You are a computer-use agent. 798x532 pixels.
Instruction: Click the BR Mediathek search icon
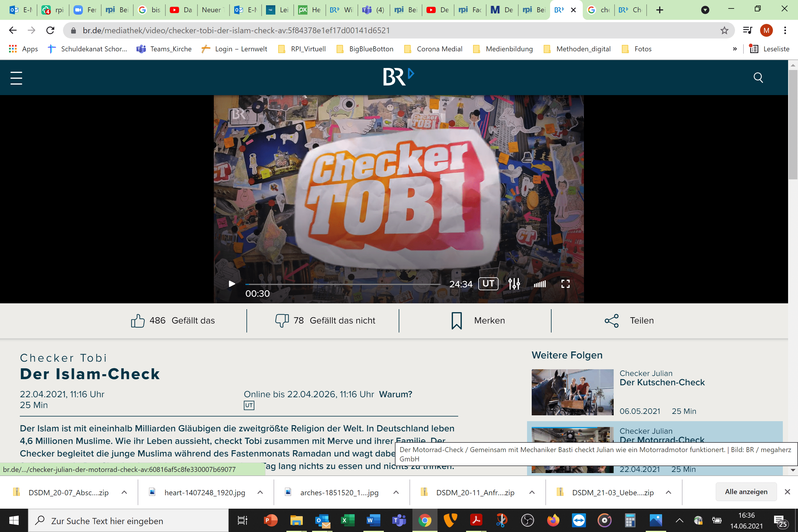tap(758, 78)
